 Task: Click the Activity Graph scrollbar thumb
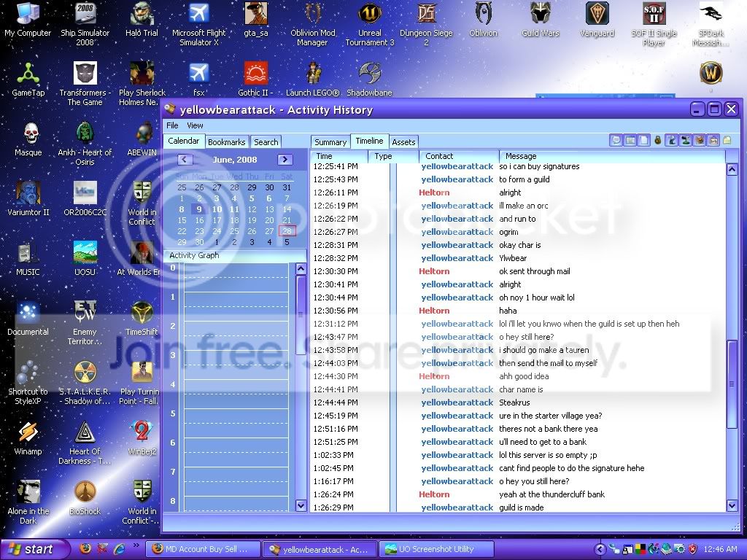click(301, 315)
